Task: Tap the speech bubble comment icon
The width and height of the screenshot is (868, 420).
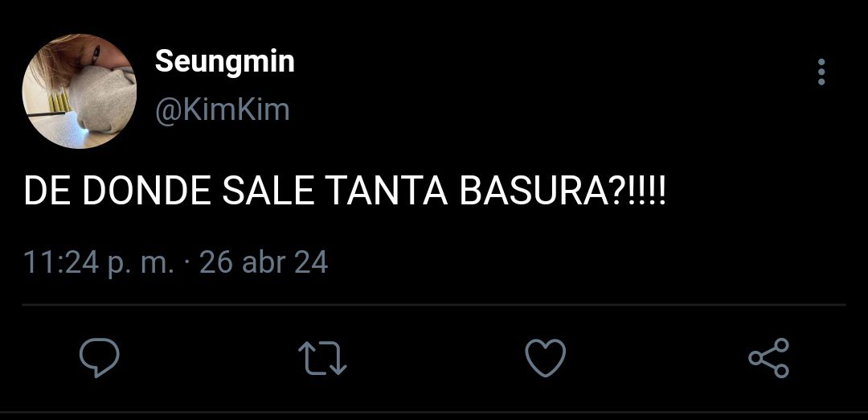Action: click(x=99, y=358)
